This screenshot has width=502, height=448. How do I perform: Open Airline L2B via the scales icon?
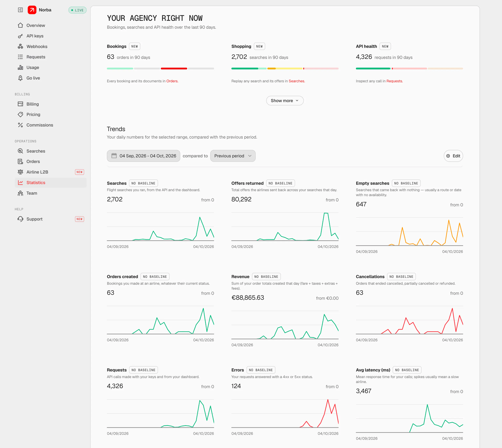(20, 172)
